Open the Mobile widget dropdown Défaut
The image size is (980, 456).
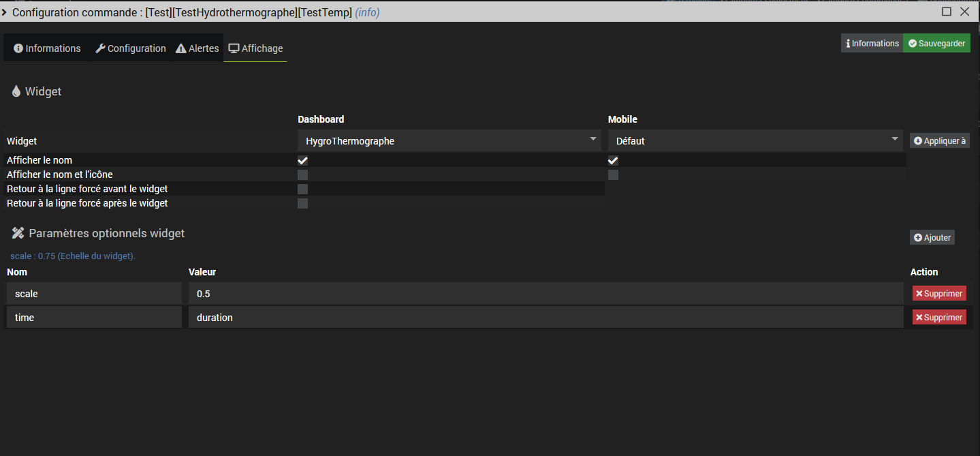coord(755,141)
